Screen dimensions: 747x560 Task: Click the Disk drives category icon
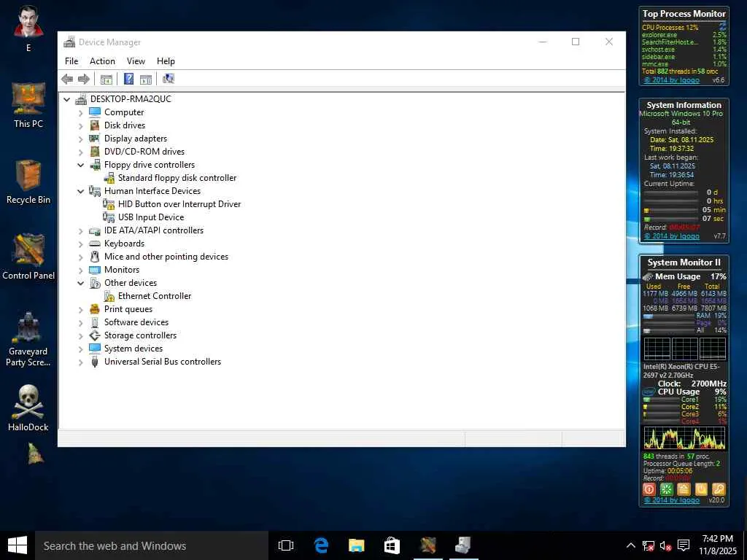pyautogui.click(x=94, y=125)
